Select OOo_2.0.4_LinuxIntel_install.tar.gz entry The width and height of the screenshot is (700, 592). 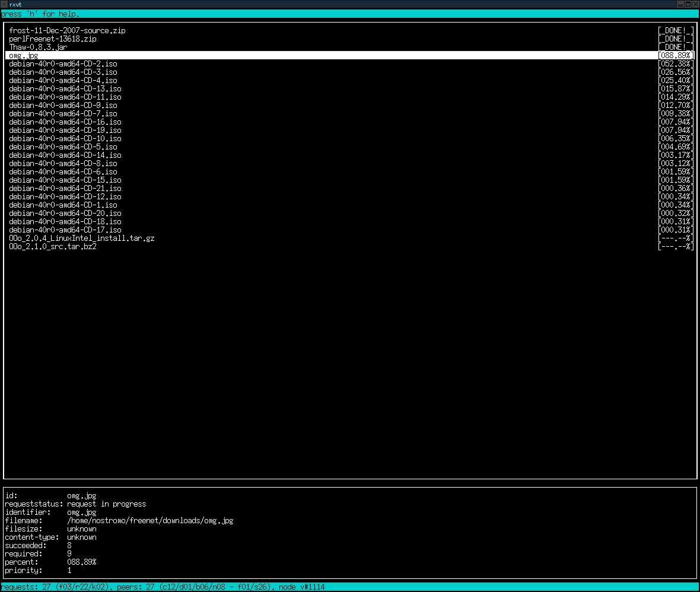(81, 238)
